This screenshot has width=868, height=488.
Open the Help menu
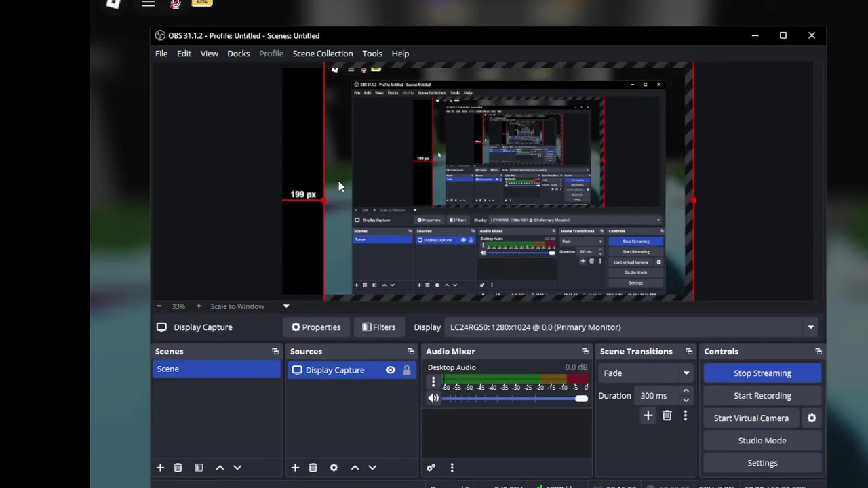pyautogui.click(x=400, y=54)
